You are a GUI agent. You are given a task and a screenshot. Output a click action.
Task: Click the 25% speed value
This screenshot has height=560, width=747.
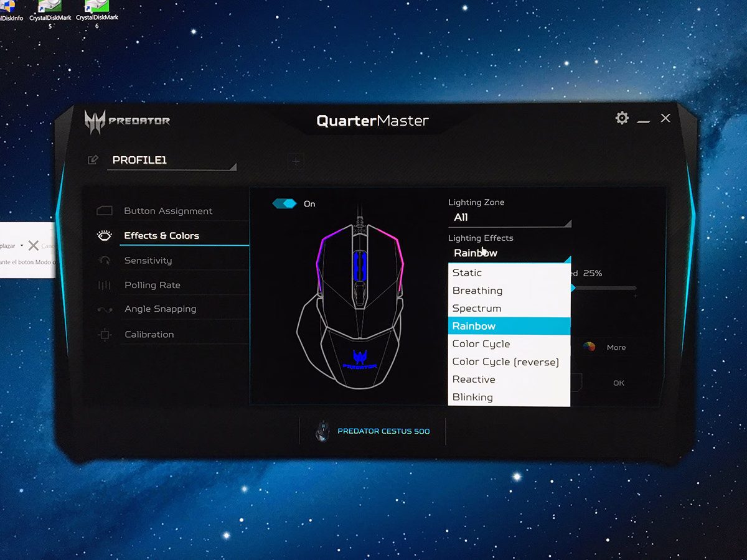click(x=593, y=274)
